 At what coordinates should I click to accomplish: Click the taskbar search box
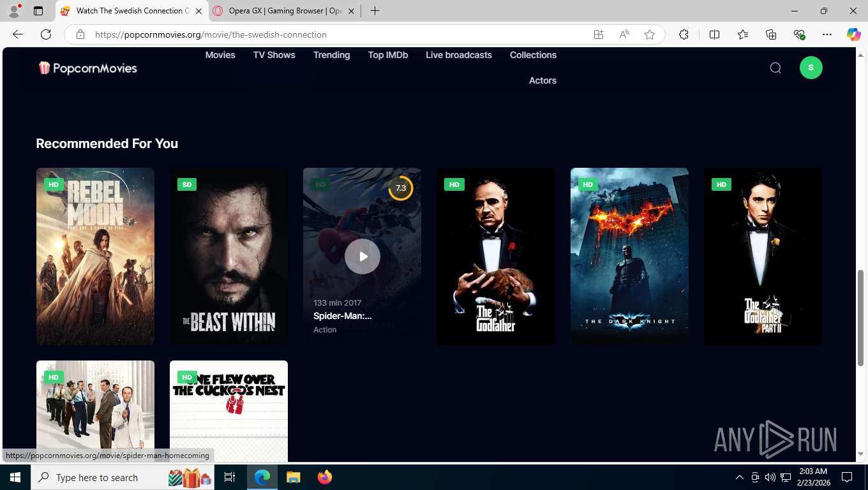(124, 477)
